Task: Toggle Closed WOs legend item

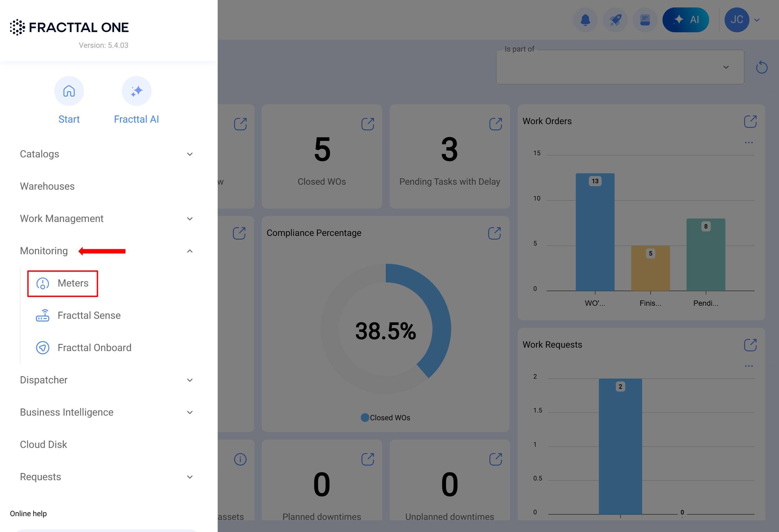Action: point(385,417)
